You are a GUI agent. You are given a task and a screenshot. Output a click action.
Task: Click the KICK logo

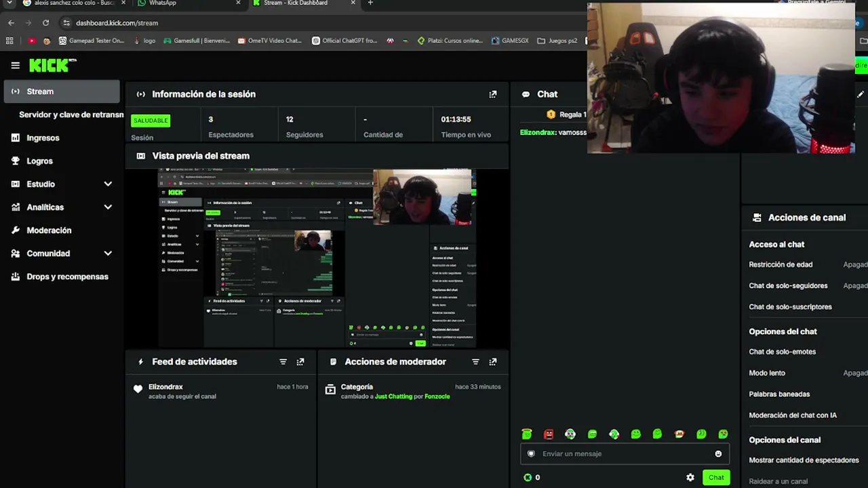(x=53, y=65)
